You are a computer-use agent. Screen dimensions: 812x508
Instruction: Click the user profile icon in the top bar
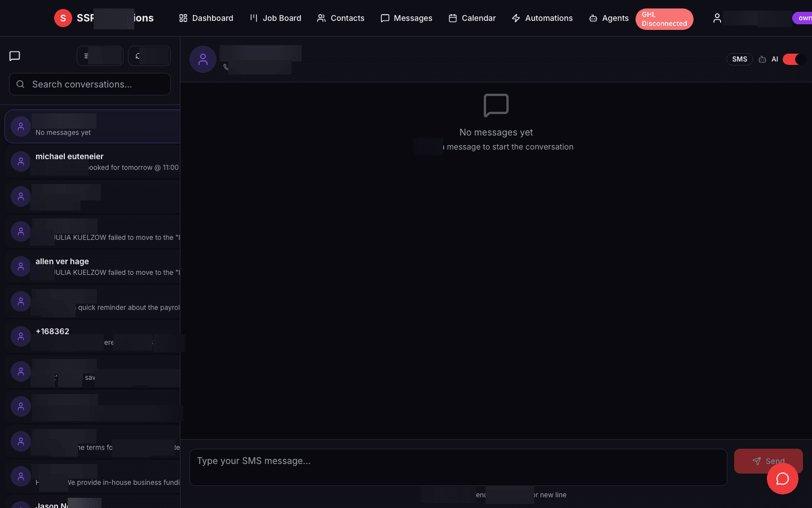click(x=717, y=18)
